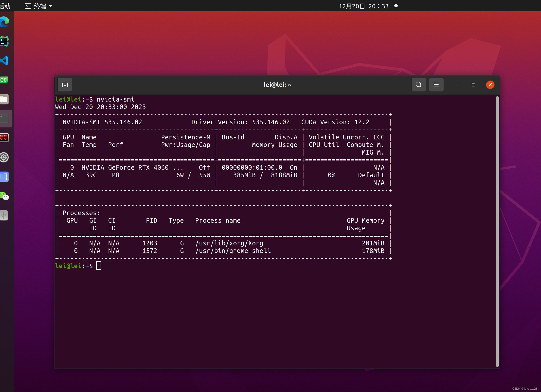
Task: Open the Files manager from the dock
Action: (x=4, y=99)
